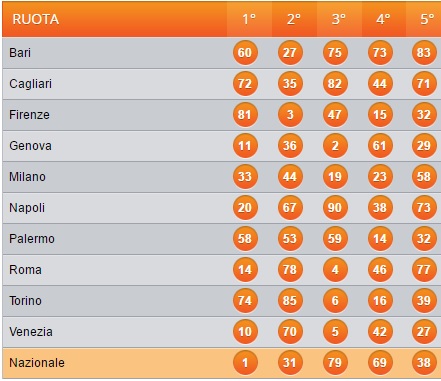Screen dimensions: 441x381
Task: Click the 4° column header
Action: click(383, 19)
